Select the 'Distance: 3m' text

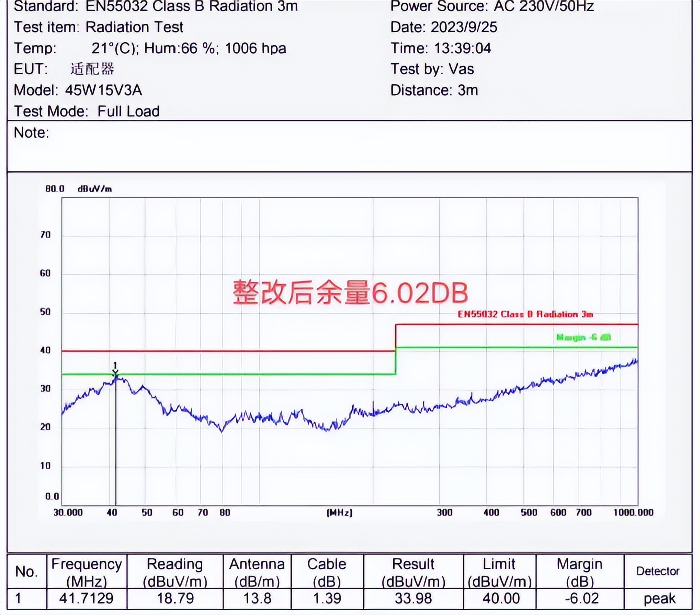(x=434, y=90)
